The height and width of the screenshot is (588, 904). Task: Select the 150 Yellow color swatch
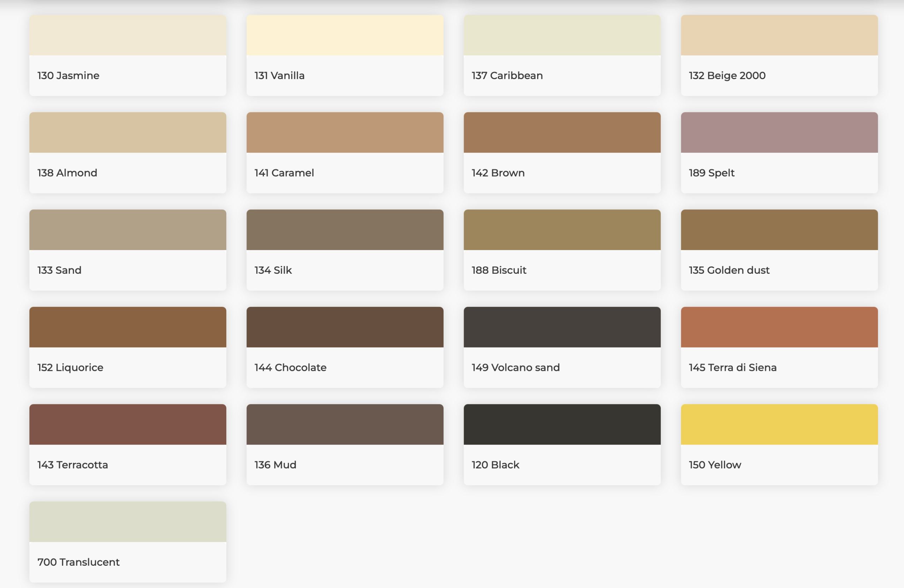pyautogui.click(x=779, y=424)
